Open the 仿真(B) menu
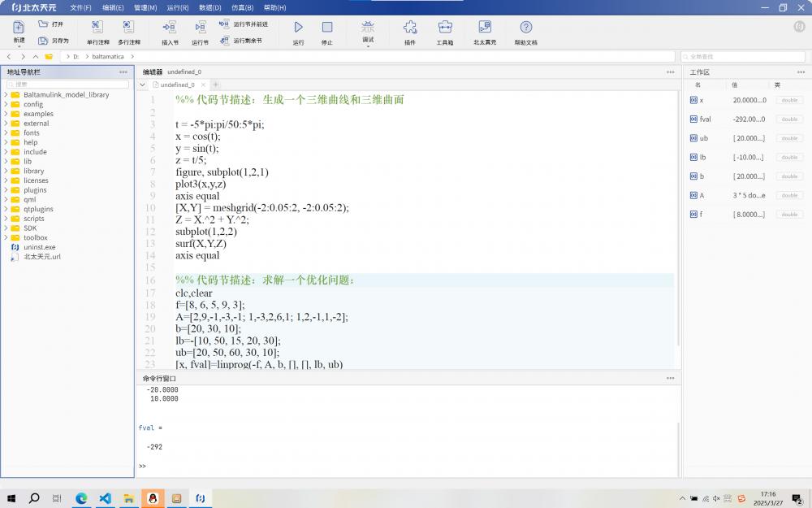Viewport: 812px width, 508px height. [x=242, y=7]
